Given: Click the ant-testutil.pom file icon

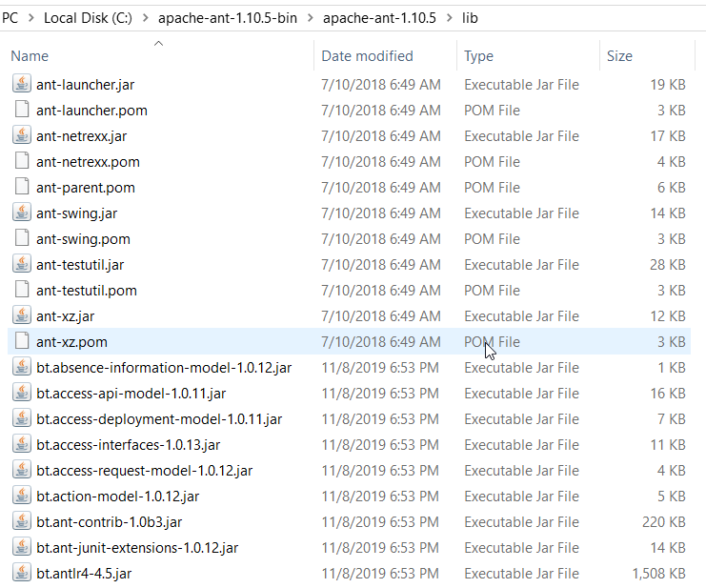Looking at the screenshot, I should click(x=22, y=290).
